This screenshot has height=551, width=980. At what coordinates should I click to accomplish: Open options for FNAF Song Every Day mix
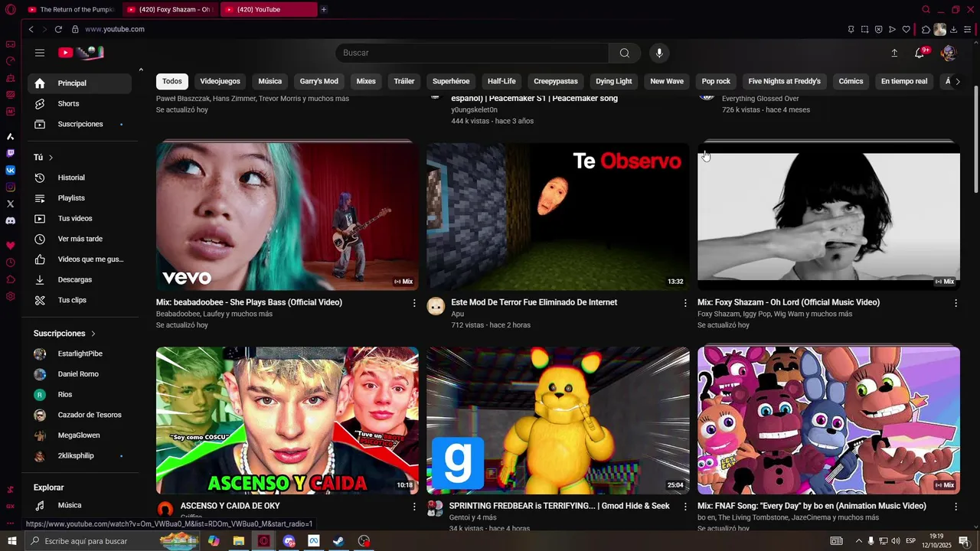coord(955,507)
